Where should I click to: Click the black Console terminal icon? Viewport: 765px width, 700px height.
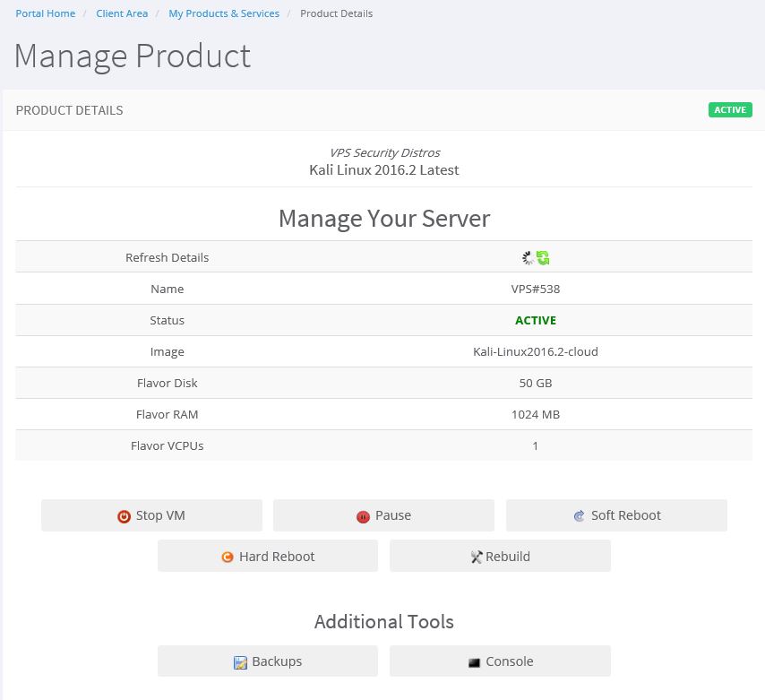coord(474,662)
